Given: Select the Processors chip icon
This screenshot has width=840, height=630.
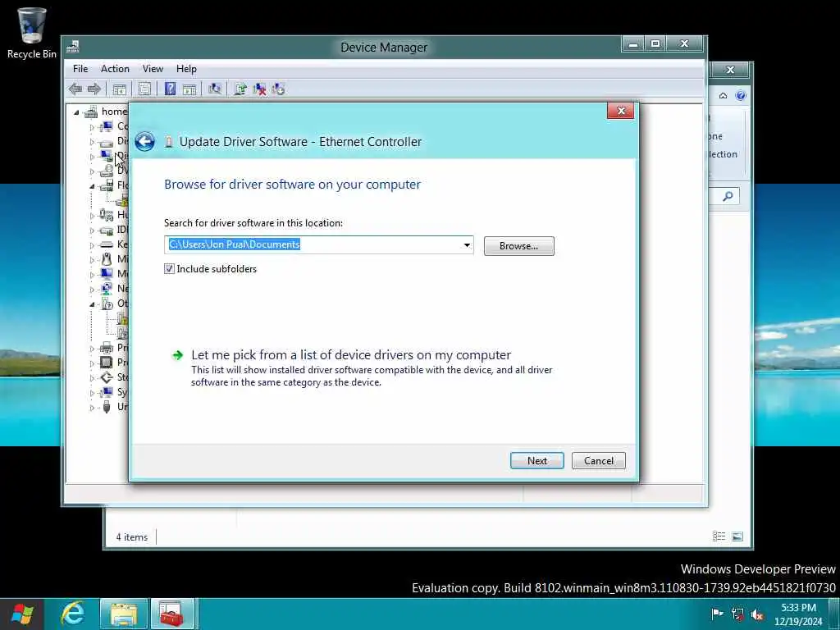Looking at the screenshot, I should [107, 363].
